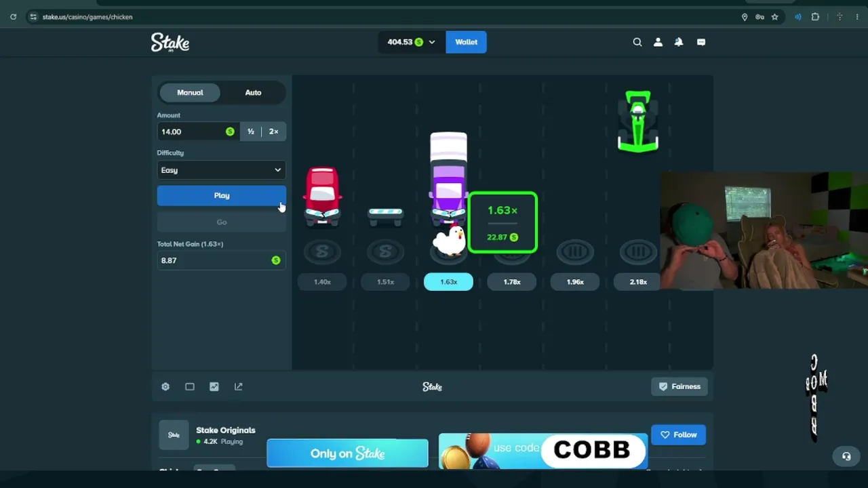Click the coin manhole under 1.51x lane
The height and width of the screenshot is (488, 868).
tap(385, 252)
